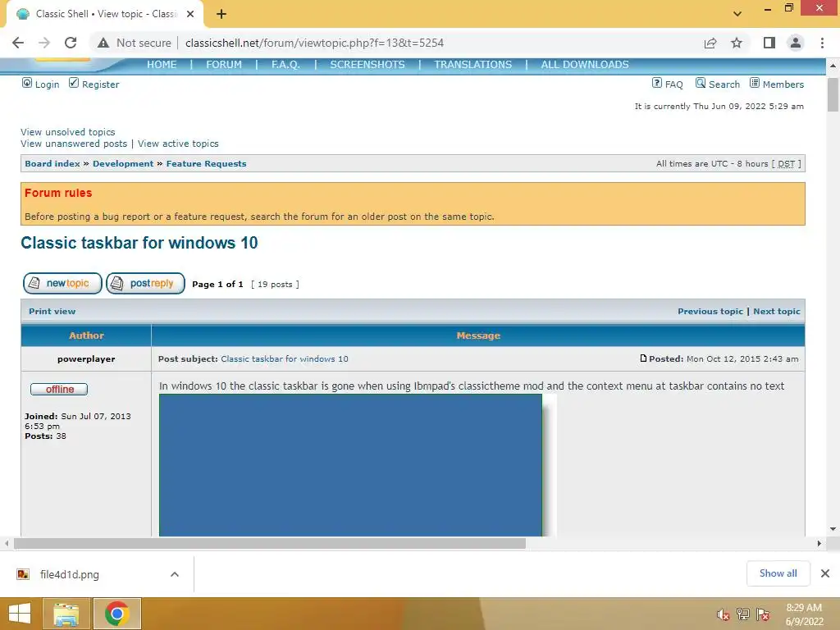Open ALL DOWNLOADS in navigation bar
Screen dimensions: 840x630
[585, 64]
